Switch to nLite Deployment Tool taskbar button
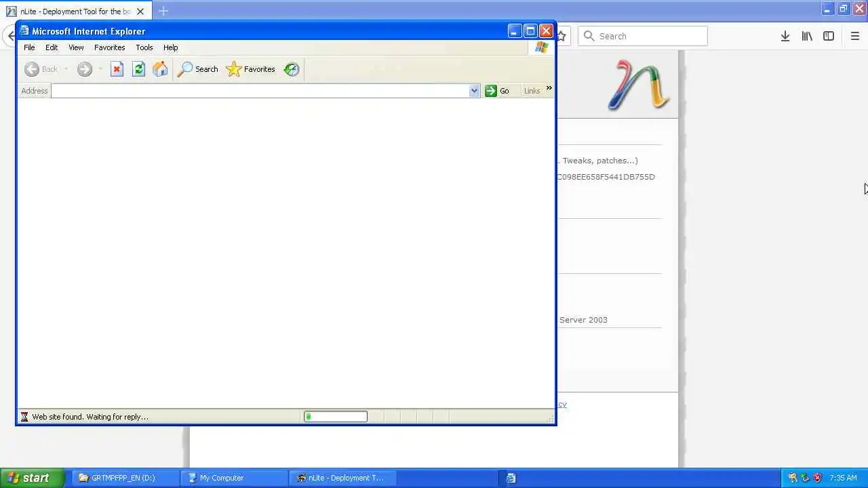This screenshot has height=488, width=868. [344, 478]
